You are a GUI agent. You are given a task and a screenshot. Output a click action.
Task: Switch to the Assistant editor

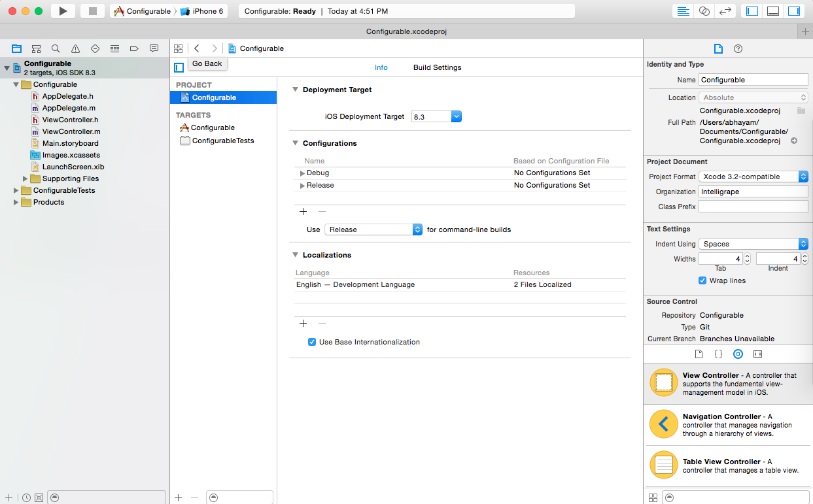[704, 11]
